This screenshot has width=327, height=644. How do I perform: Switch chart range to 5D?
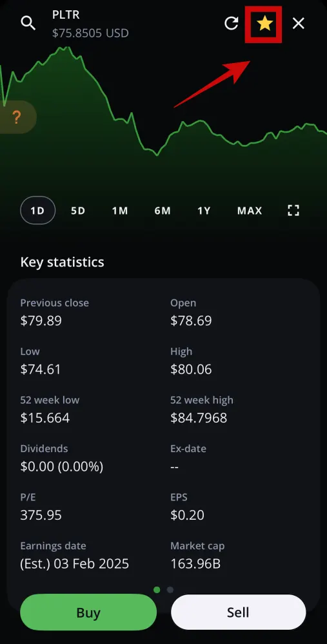78,211
